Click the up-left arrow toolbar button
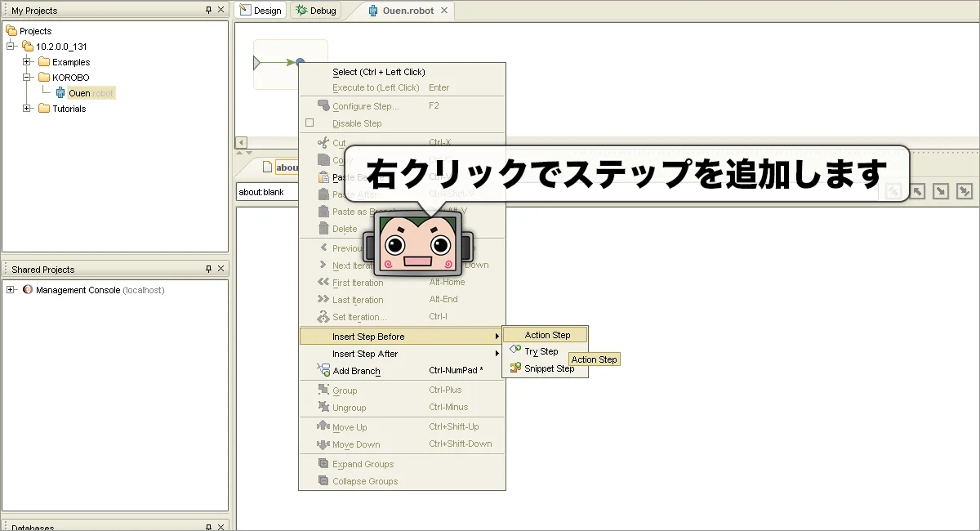 point(918,190)
